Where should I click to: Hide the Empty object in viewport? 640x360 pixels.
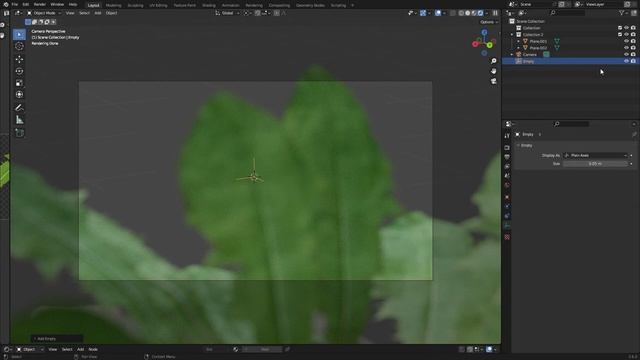coord(626,61)
